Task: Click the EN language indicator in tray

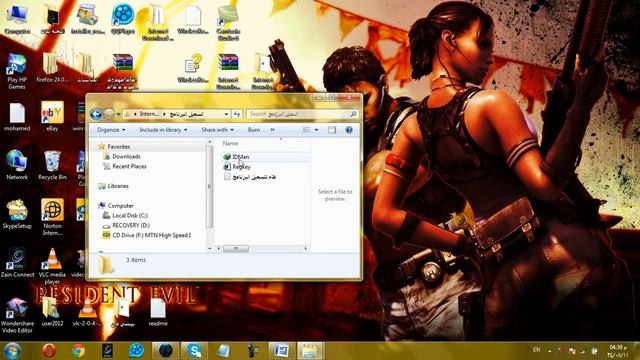Action: point(536,350)
